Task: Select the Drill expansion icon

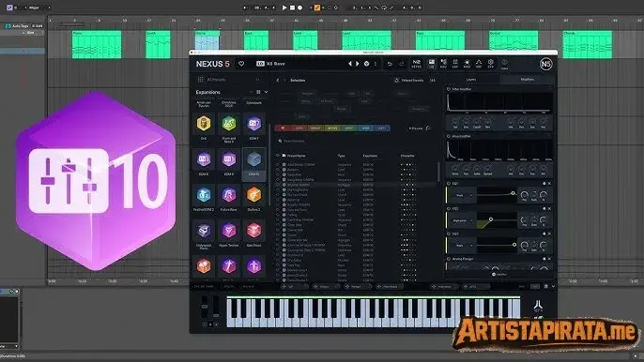Action: 204,124
